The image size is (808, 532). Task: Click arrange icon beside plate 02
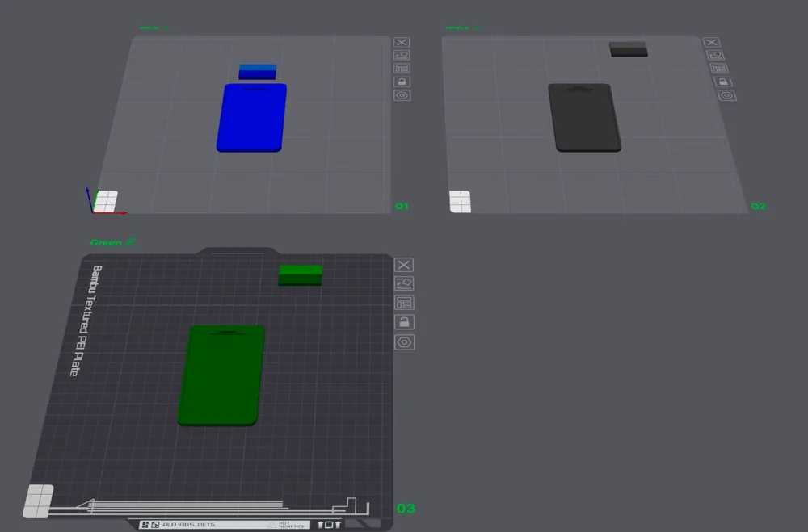718,68
